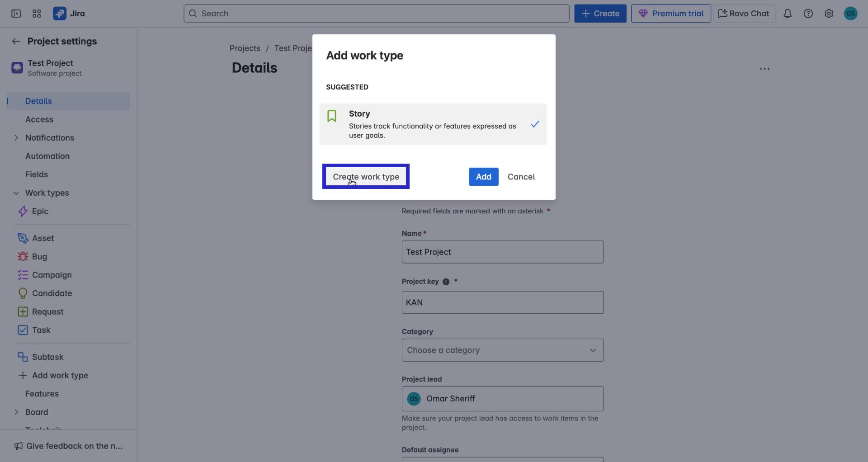This screenshot has width=868, height=462.
Task: Cancel the Add work type dialog
Action: (x=521, y=177)
